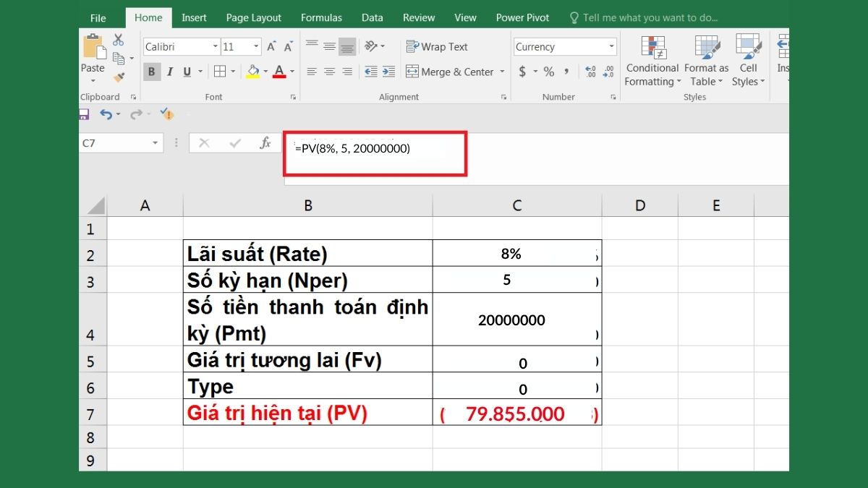The height and width of the screenshot is (488, 868).
Task: Select the cell showing 8% rate
Action: point(516,253)
